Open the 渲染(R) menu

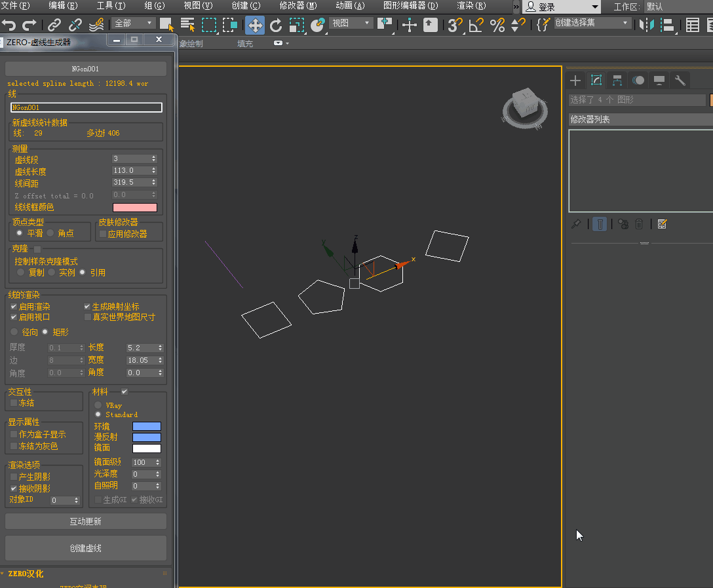pyautogui.click(x=471, y=6)
